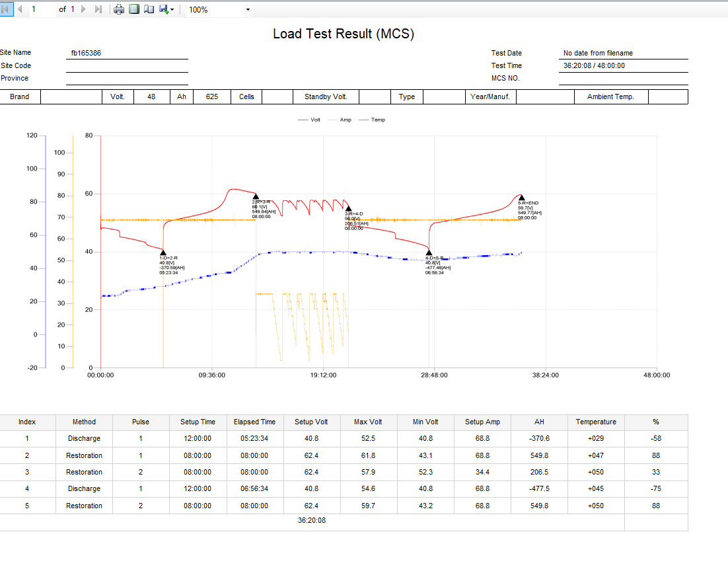This screenshot has height=575, width=728.
Task: Click the Elapsed Time column header
Action: 254,422
